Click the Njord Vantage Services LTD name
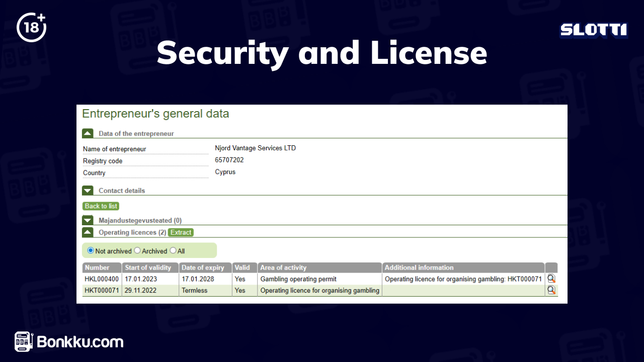Screen dimensions: 644x362 tap(255, 148)
